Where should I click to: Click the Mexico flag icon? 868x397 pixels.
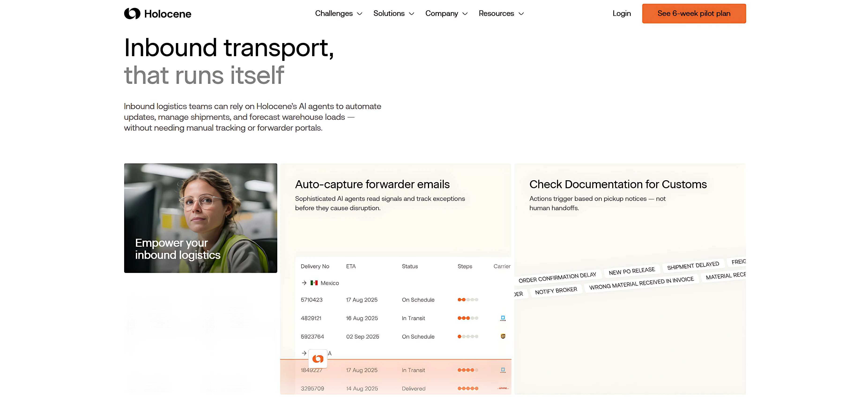(314, 283)
